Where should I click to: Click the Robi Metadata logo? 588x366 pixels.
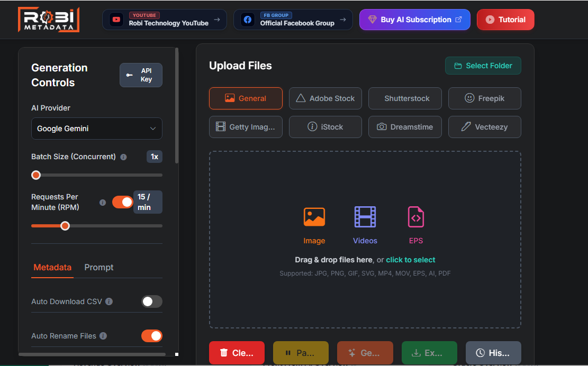[49, 20]
